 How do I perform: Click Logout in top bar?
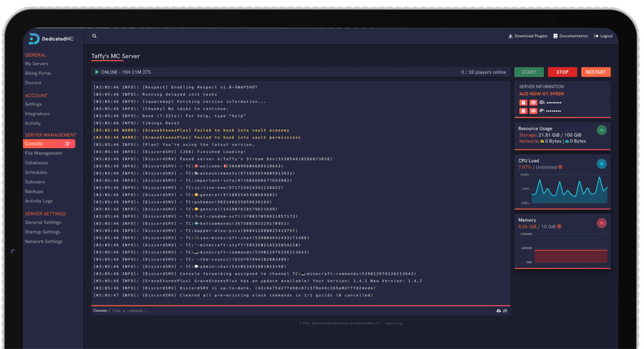click(x=603, y=36)
